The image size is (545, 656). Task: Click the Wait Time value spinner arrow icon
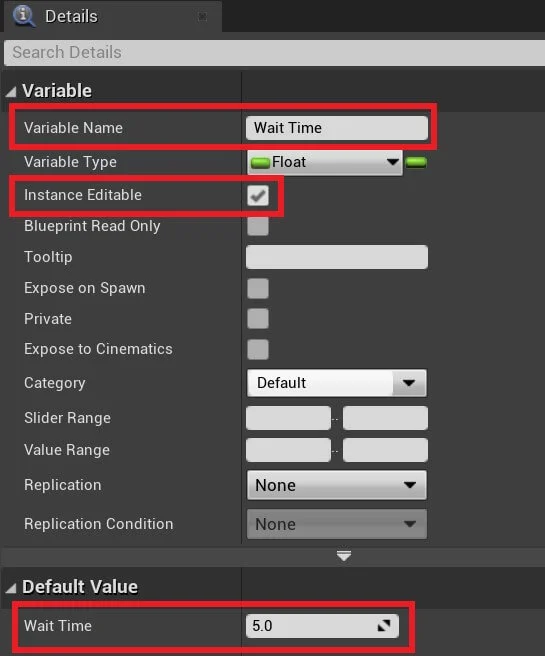point(384,625)
